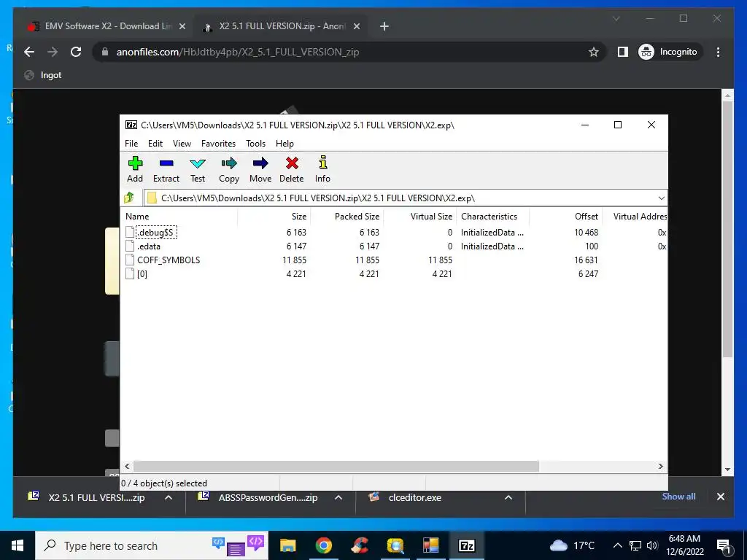
Task: Click the Test toolbar icon
Action: [198, 169]
